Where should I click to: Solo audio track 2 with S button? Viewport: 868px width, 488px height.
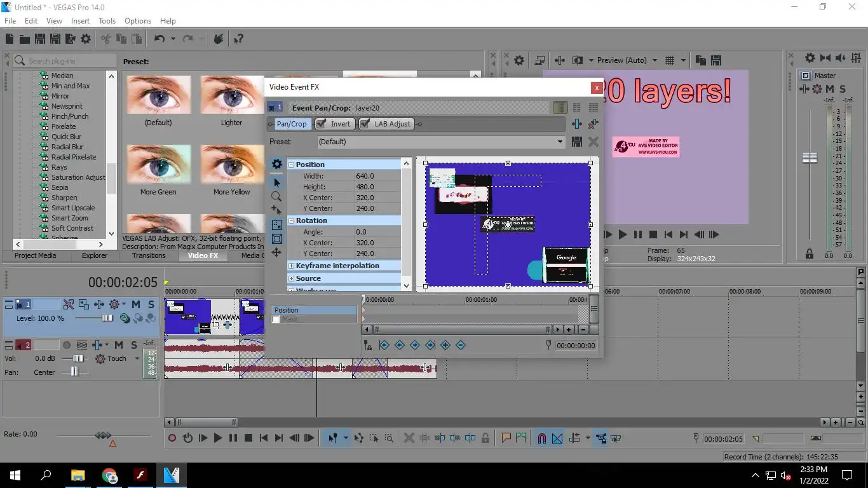134,345
